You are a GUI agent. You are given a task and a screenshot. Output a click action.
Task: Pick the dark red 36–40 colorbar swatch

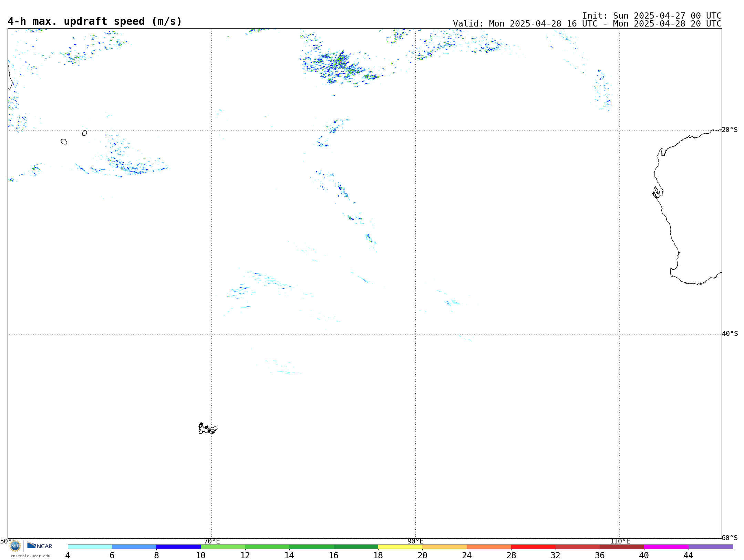coord(622,547)
